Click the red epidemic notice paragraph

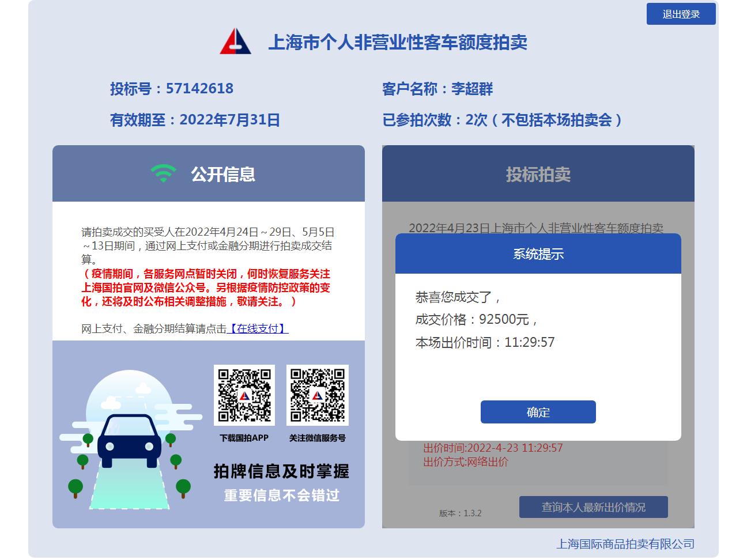(x=206, y=287)
